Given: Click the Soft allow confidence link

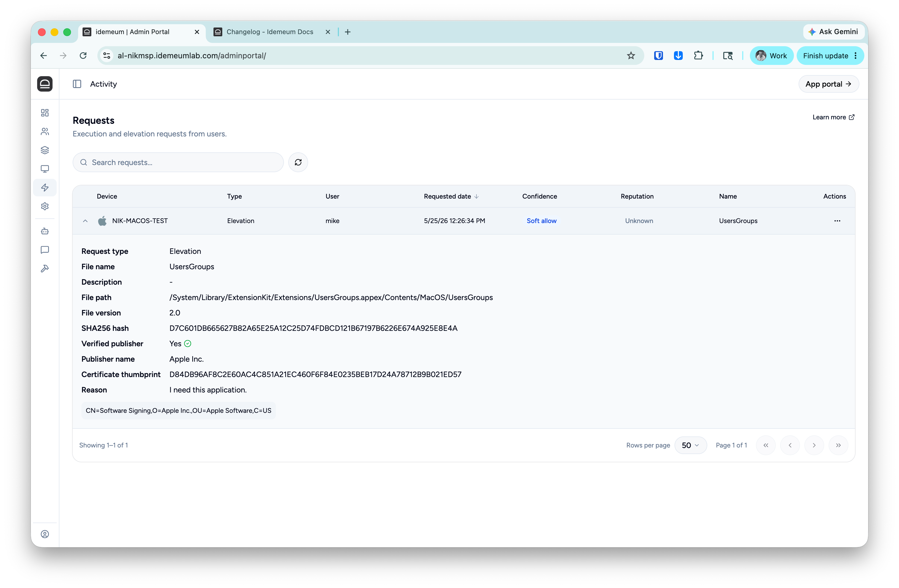Looking at the screenshot, I should pyautogui.click(x=541, y=221).
